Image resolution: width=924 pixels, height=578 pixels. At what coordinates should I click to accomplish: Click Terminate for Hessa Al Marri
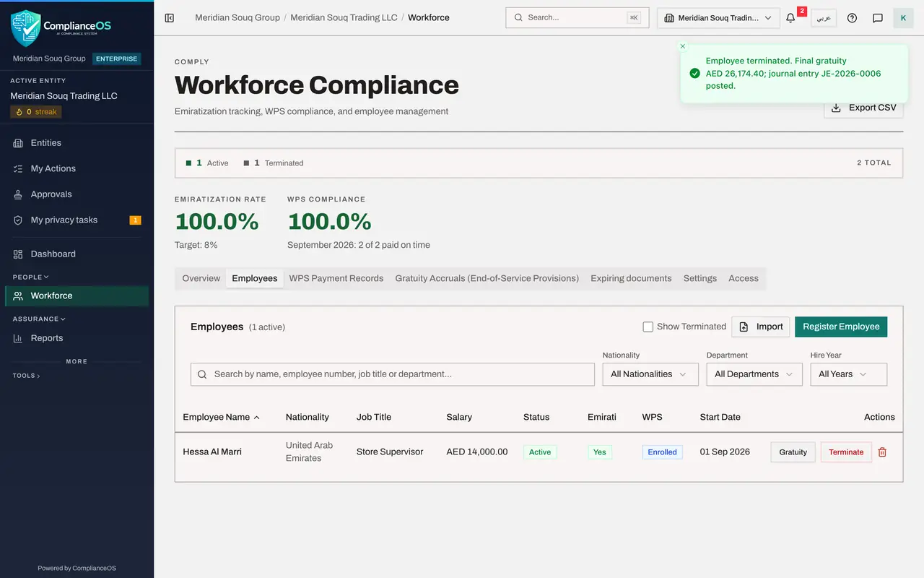click(846, 452)
